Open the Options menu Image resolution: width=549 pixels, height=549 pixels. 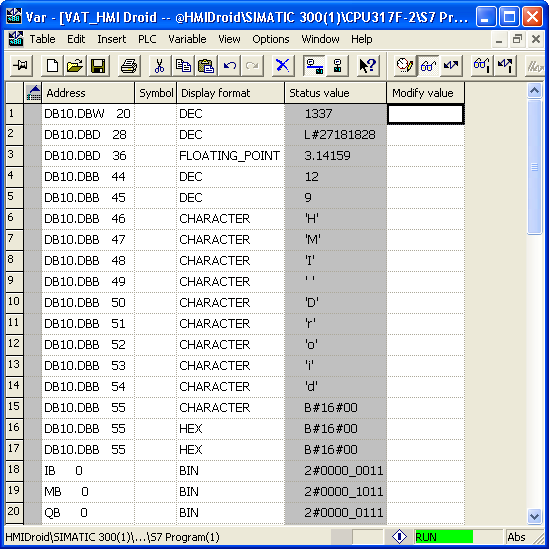271,39
